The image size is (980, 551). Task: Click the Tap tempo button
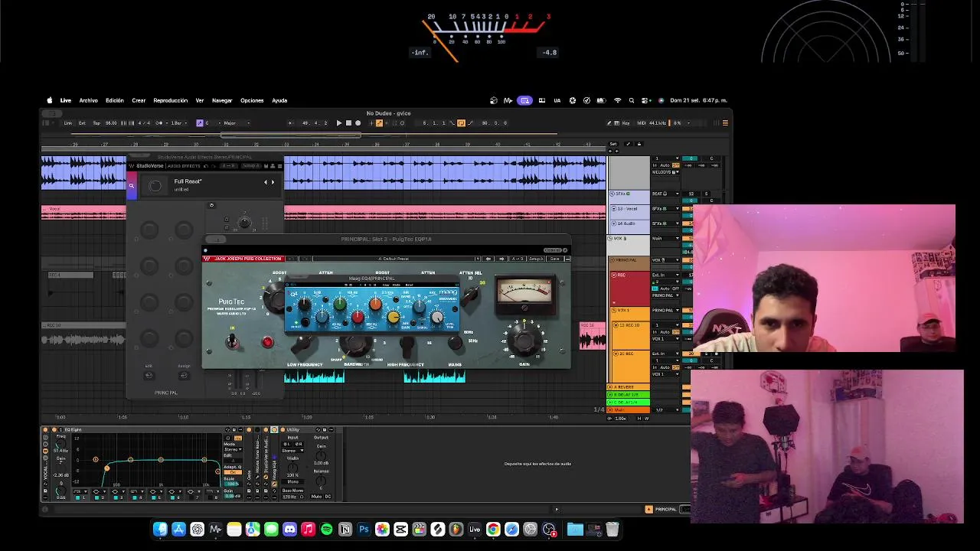[x=96, y=122]
